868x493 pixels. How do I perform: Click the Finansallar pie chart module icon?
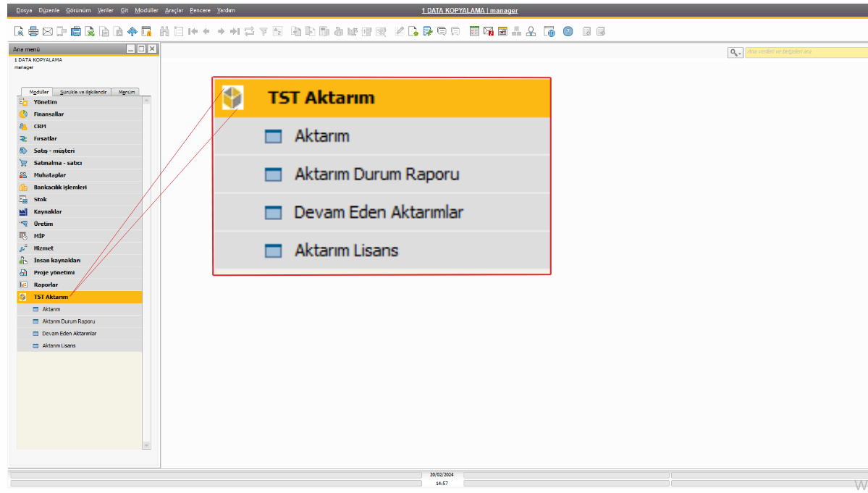[x=23, y=114]
